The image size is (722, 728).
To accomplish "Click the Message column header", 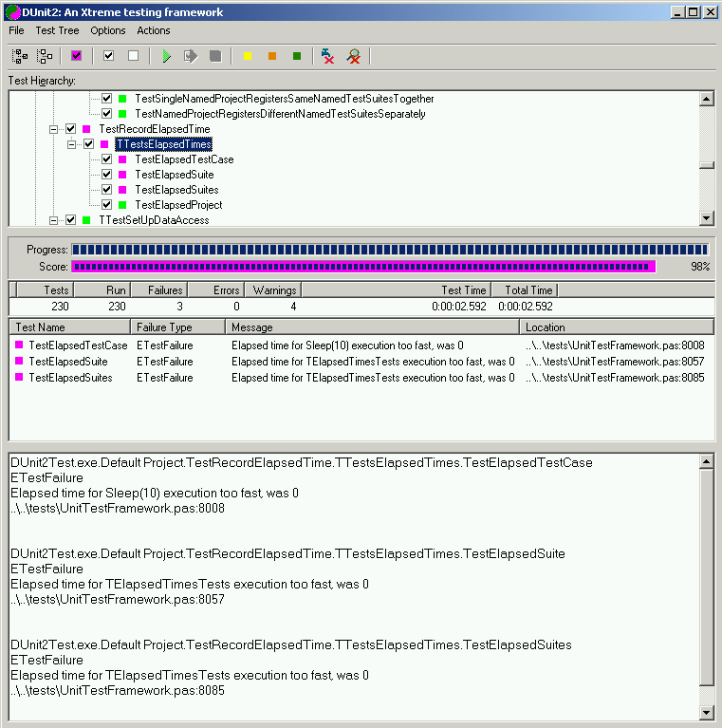I will 372,327.
